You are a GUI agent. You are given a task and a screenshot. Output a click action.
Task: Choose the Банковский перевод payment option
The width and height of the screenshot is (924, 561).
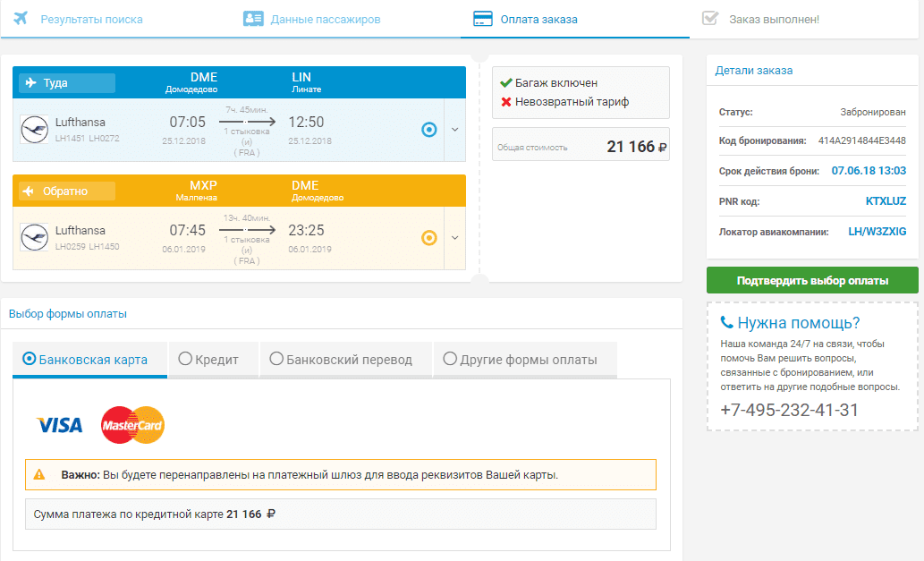point(344,359)
